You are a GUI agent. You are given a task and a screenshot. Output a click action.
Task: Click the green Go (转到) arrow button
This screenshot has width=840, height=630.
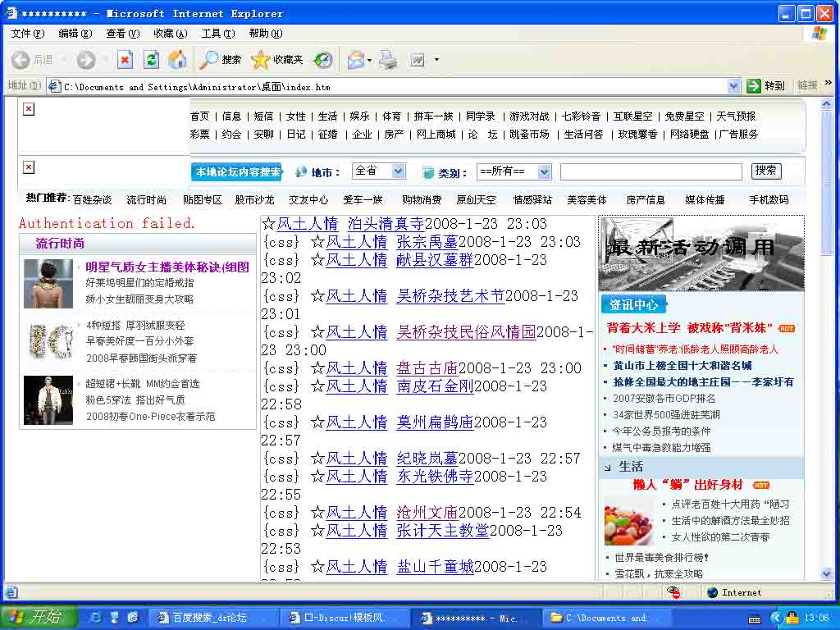pyautogui.click(x=765, y=85)
